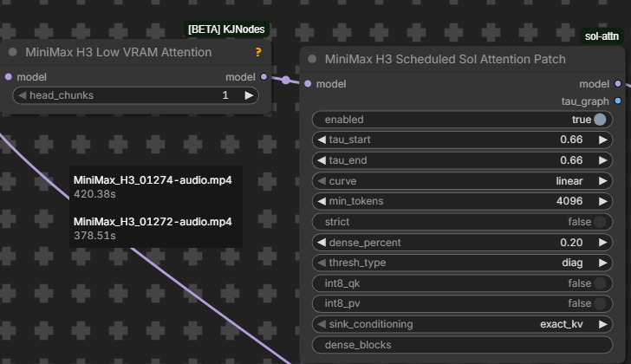Viewport: 631px width, 364px height.
Task: Open MiniMax_H3_01274-audio.mp4 history entry
Action: [x=153, y=180]
